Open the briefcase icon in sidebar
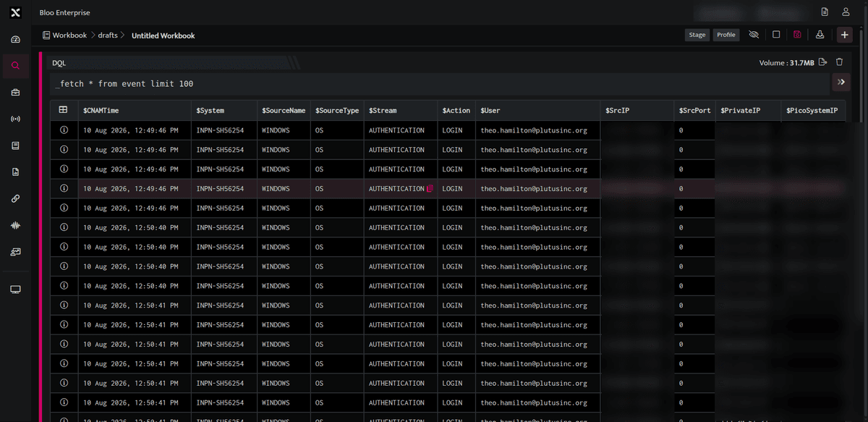 [15, 93]
